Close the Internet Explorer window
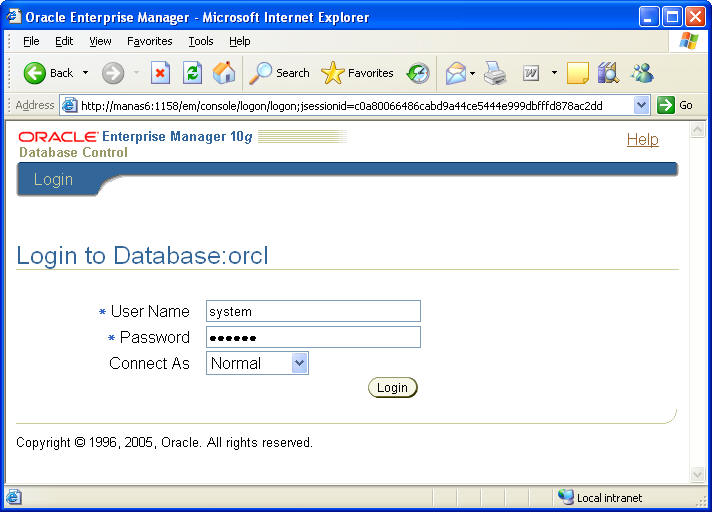Screen dimensions: 712x512 point(695,17)
